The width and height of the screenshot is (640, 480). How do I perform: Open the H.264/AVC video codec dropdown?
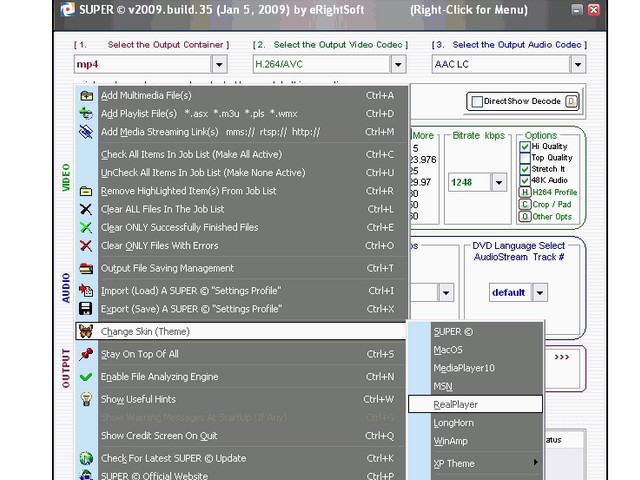pos(398,64)
